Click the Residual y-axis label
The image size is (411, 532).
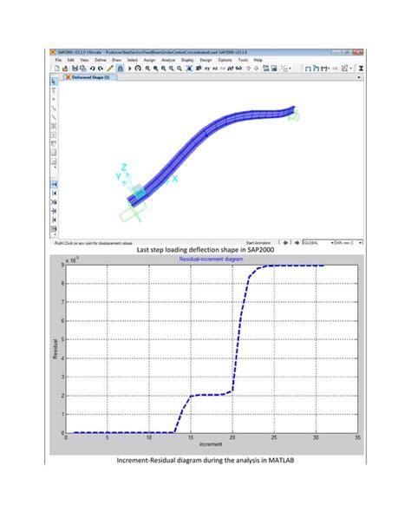click(x=55, y=349)
